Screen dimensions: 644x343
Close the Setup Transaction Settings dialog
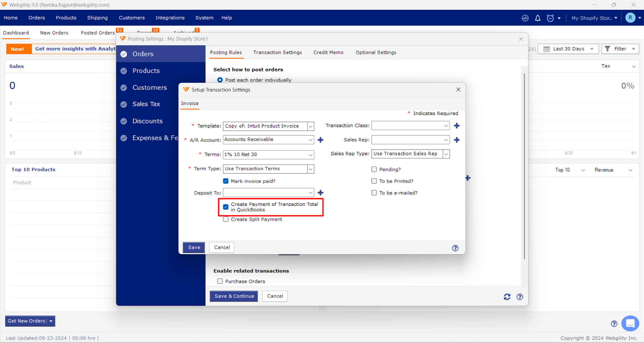[458, 90]
